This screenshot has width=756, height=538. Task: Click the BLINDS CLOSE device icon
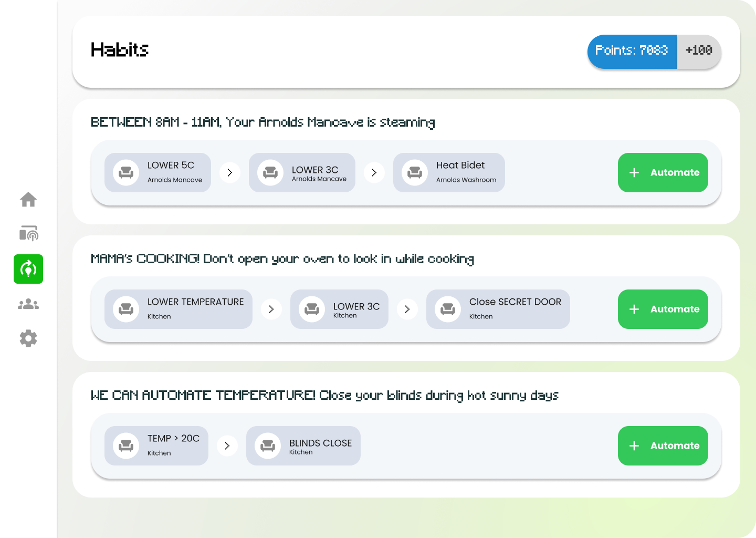(x=268, y=446)
